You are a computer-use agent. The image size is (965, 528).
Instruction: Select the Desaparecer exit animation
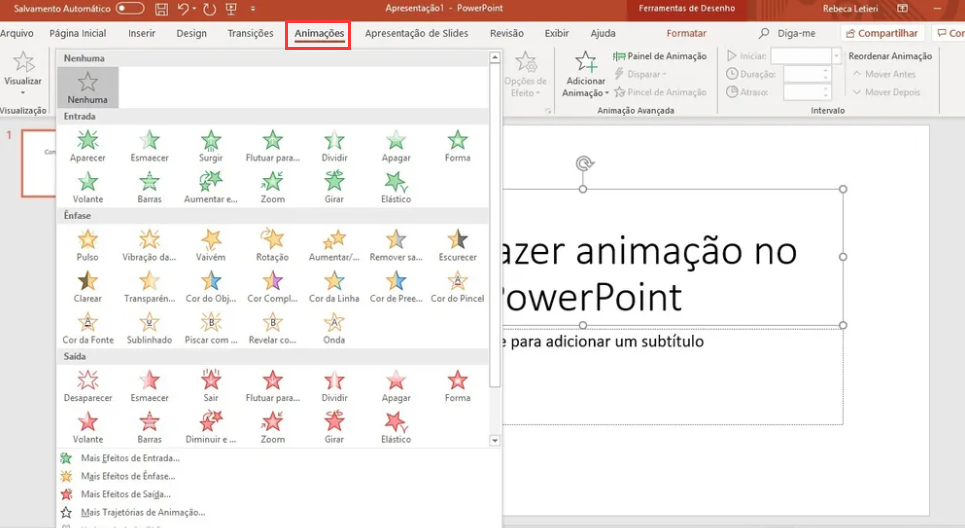[87, 386]
